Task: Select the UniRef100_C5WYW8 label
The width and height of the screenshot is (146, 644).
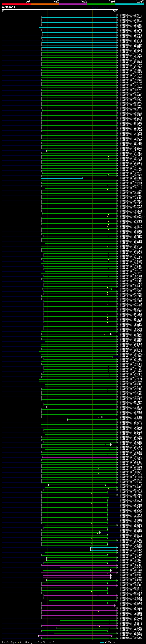Action: [131, 95]
